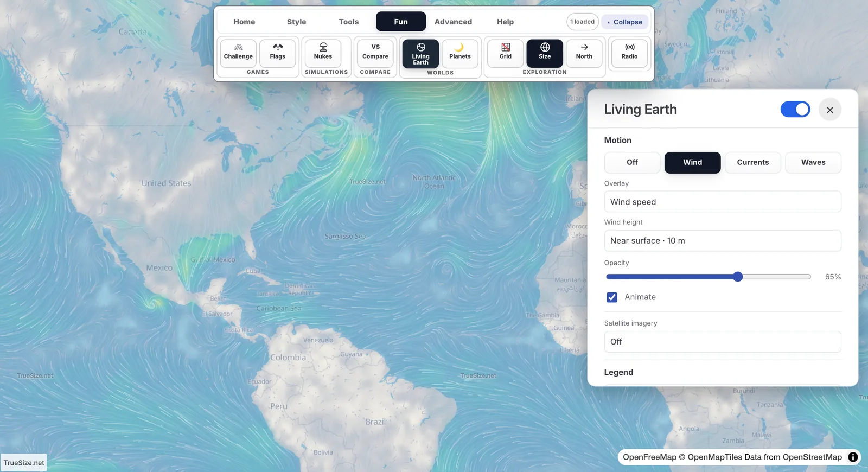Viewport: 868px width, 472px height.
Task: Select Waves motion mode
Action: (813, 162)
